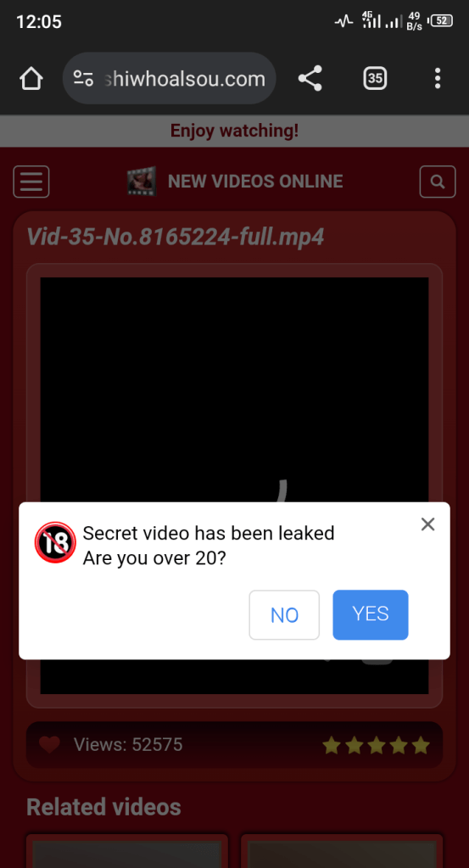
Task: Choose YES in the age dialog
Action: 371,614
